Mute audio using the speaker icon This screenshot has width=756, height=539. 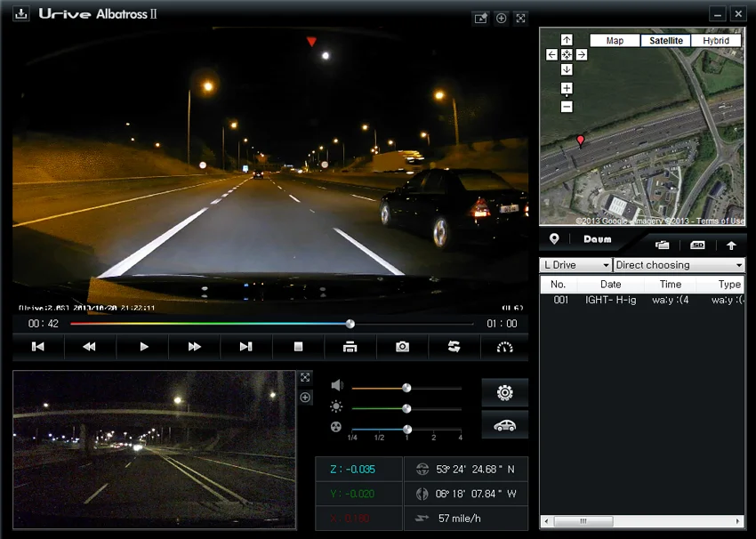click(337, 385)
